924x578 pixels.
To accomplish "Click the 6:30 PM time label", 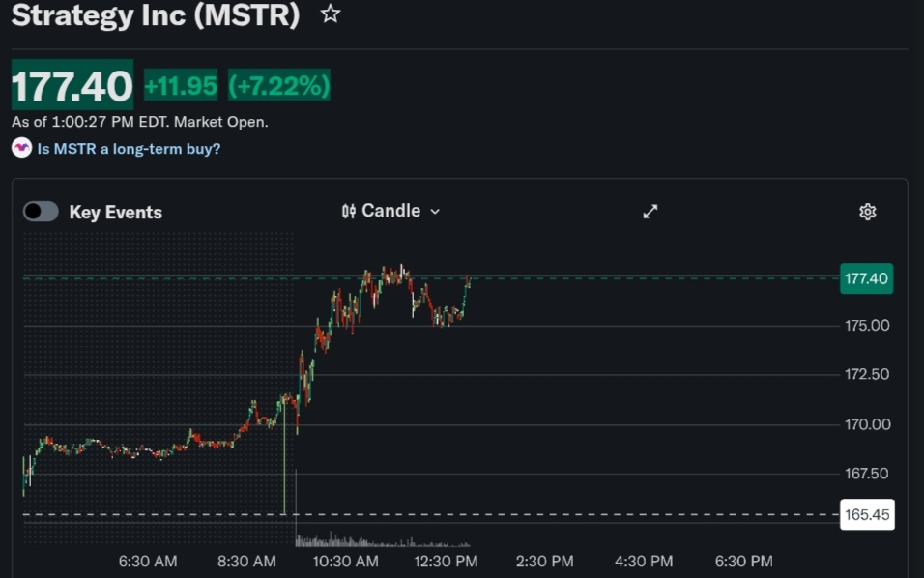I will point(743,561).
